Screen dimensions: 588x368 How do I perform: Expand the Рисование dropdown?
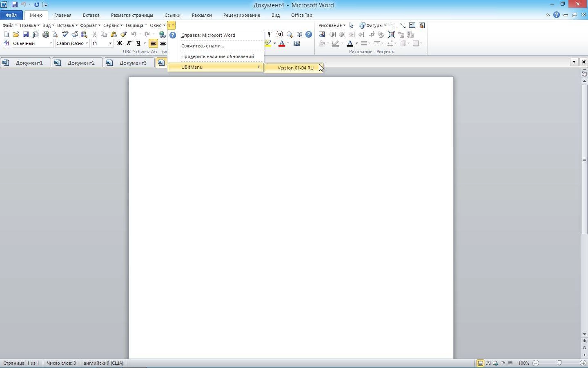click(x=332, y=25)
